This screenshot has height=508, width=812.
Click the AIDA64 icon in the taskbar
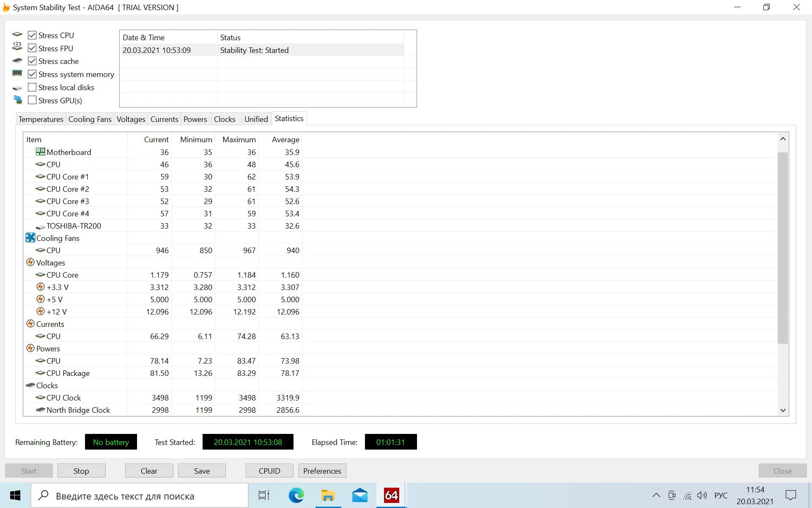point(391,495)
